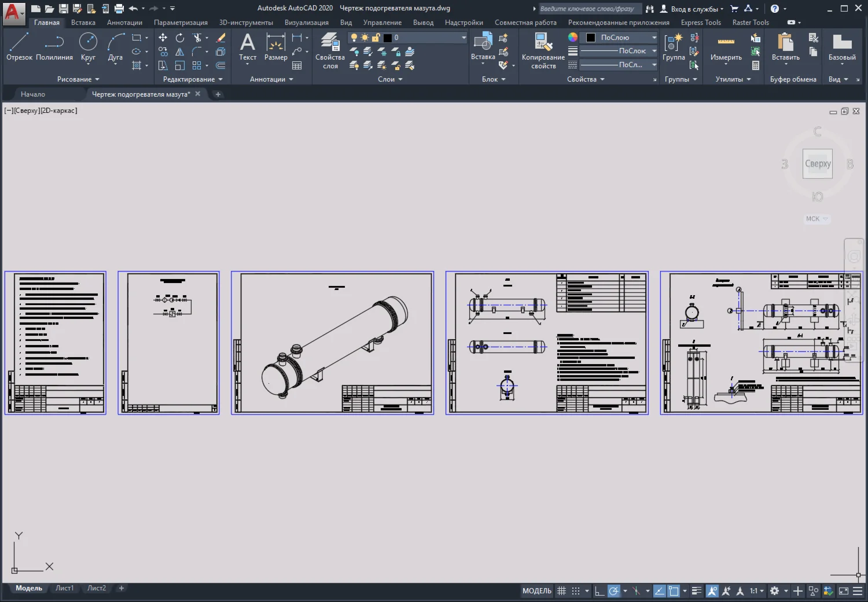This screenshot has height=602, width=868.
Task: Click the object color wheel icon
Action: [x=573, y=37]
